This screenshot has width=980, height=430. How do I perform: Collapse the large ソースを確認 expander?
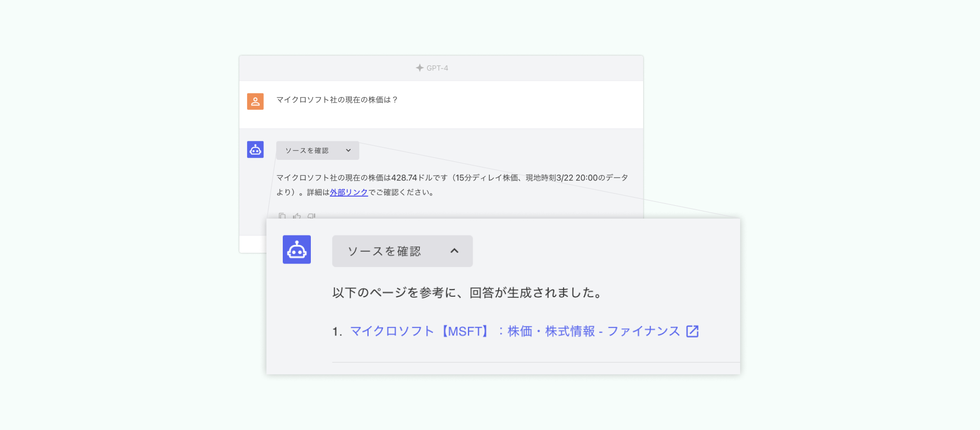(402, 251)
